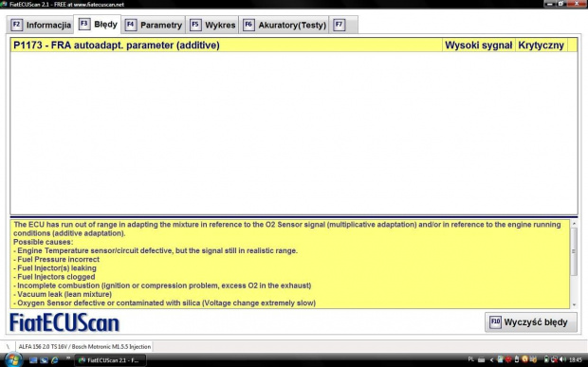Screen dimensions: 588x367
Task: Open the Windows Start menu orb
Action: 13,359
